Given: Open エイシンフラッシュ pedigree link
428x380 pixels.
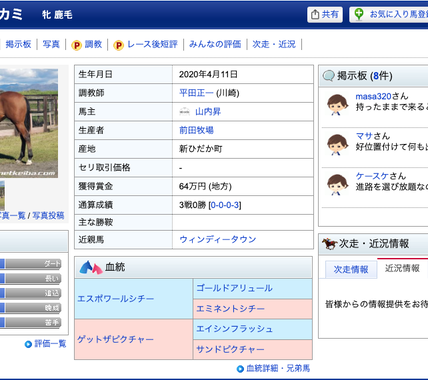Looking at the screenshot, I should [234, 329].
